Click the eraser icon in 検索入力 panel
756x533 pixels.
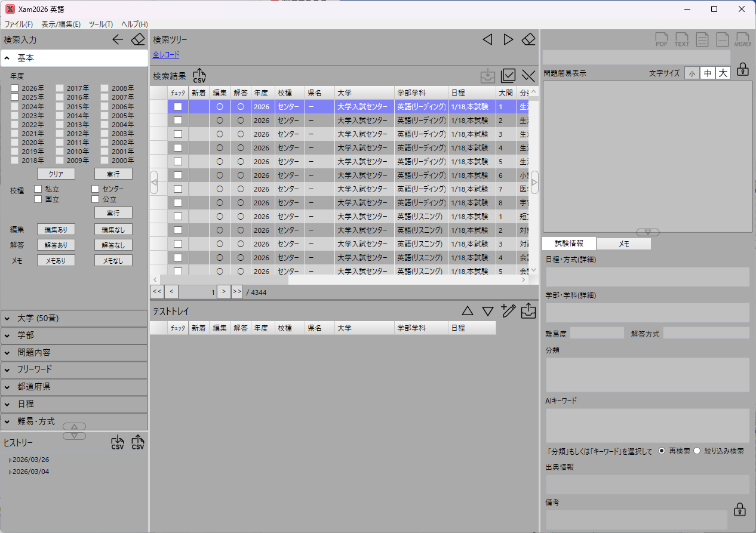tap(138, 40)
